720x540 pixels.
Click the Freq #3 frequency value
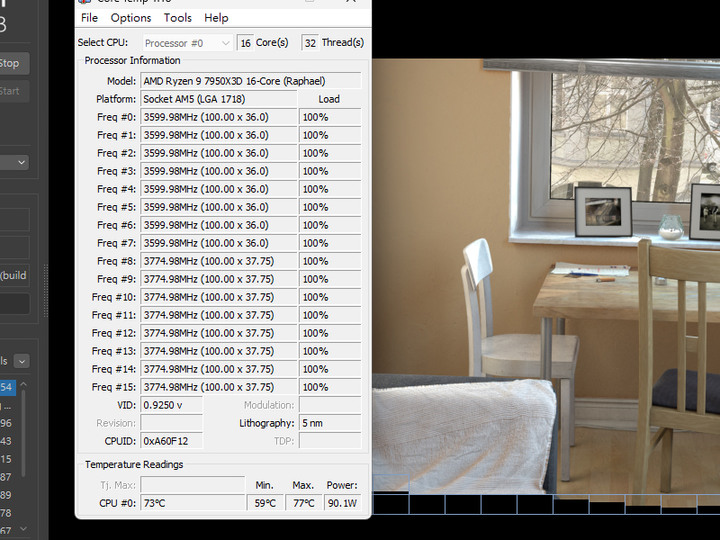tap(219, 171)
